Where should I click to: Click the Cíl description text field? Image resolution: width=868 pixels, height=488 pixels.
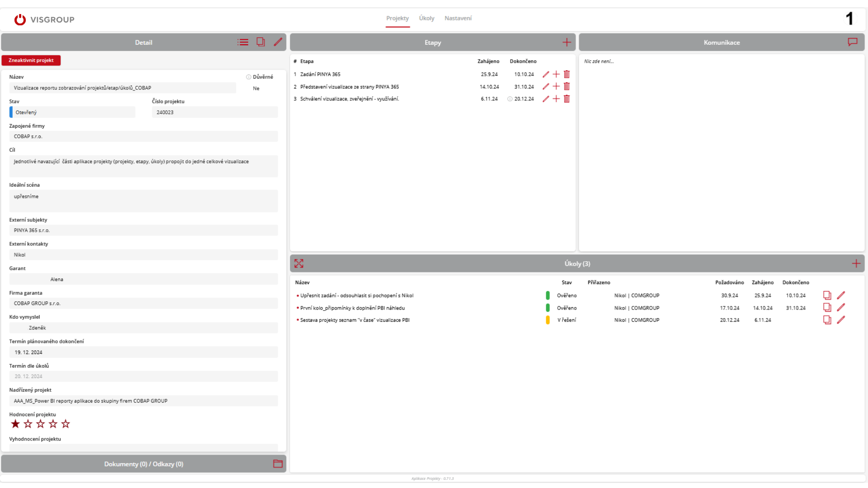pos(143,166)
